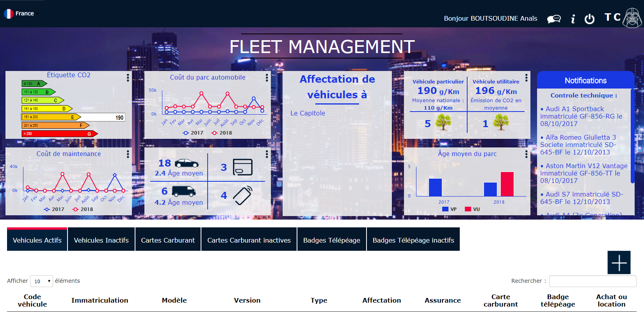
Task: Click the red 2018 VU bar
Action: (x=507, y=184)
